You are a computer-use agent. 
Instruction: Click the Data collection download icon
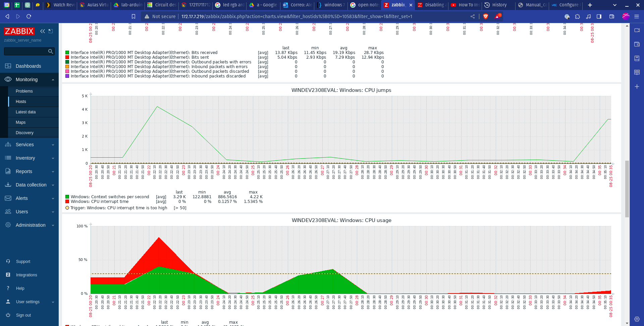click(8, 185)
